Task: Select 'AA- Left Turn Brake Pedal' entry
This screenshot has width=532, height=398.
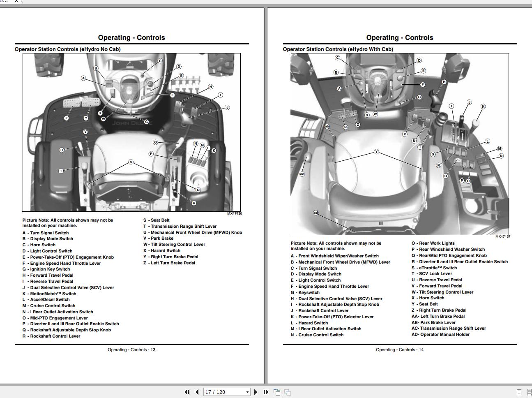Action: point(438,317)
